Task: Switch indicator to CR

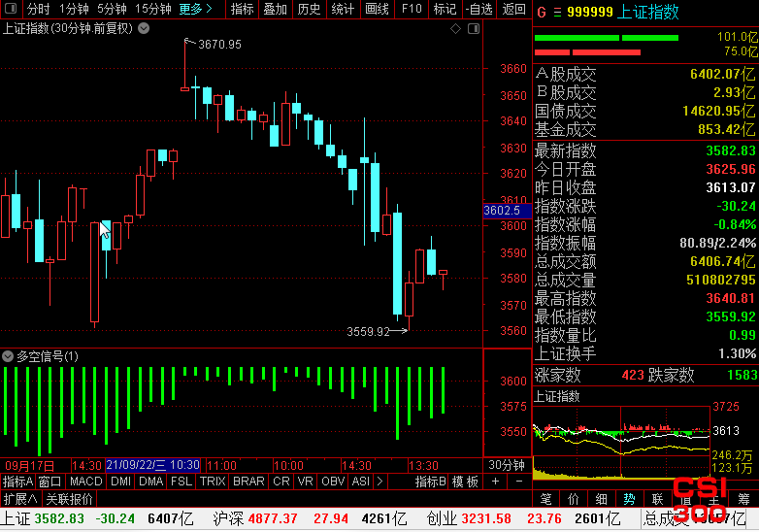Action: point(281,482)
